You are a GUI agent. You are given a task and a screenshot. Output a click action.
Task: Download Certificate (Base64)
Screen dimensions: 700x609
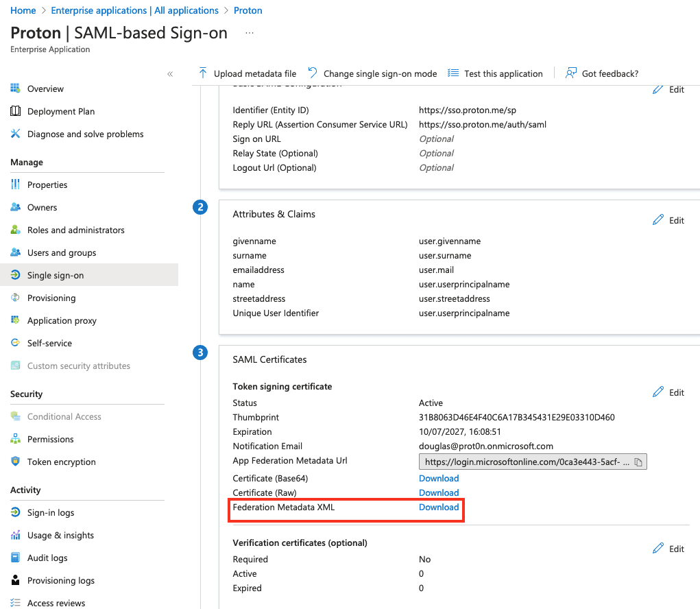pyautogui.click(x=439, y=478)
